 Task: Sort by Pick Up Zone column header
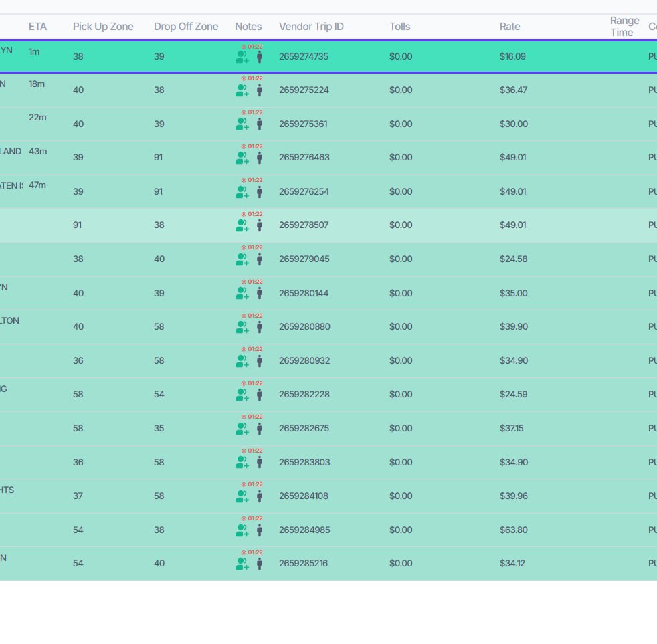tap(103, 26)
